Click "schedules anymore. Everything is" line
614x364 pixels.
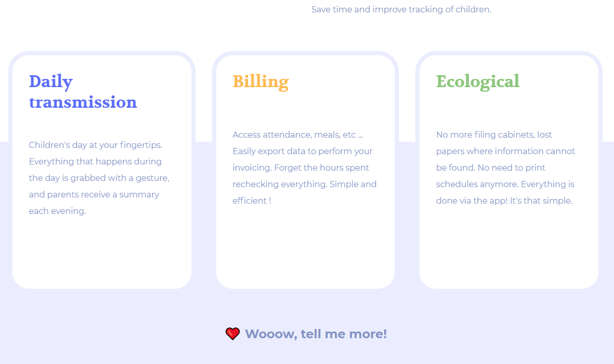click(505, 185)
